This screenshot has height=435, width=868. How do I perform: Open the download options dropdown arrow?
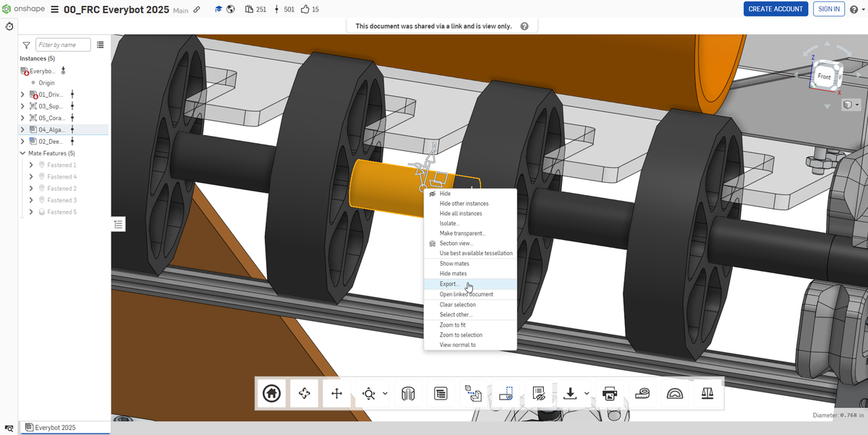pyautogui.click(x=587, y=394)
